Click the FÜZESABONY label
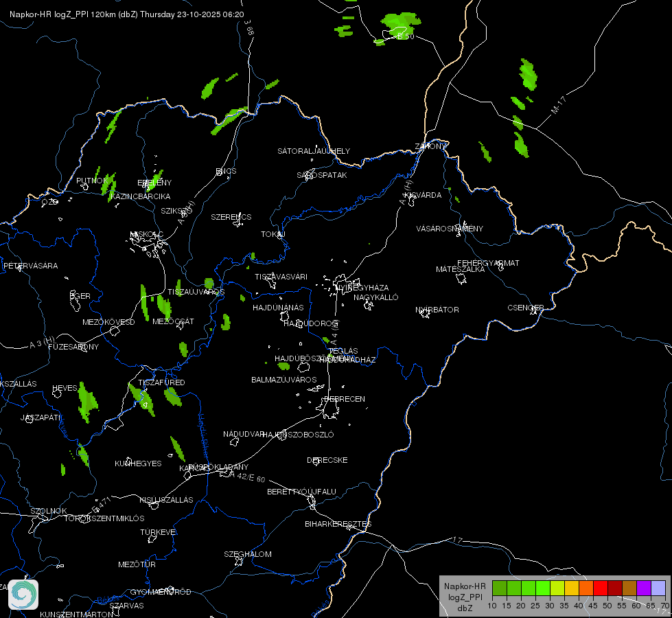 point(73,347)
